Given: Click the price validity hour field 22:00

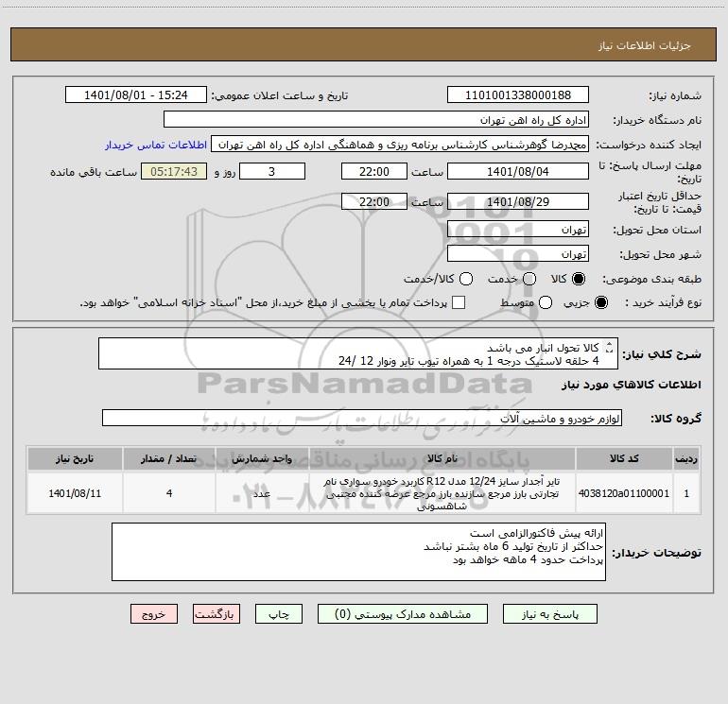Looking at the screenshot, I should tap(374, 201).
